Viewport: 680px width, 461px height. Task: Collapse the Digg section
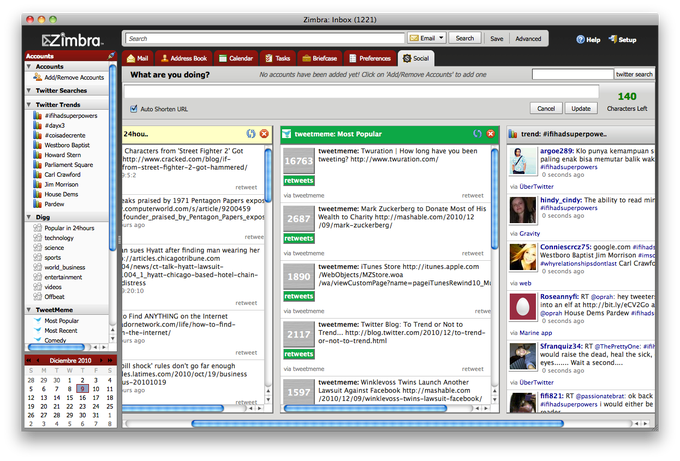tap(29, 217)
